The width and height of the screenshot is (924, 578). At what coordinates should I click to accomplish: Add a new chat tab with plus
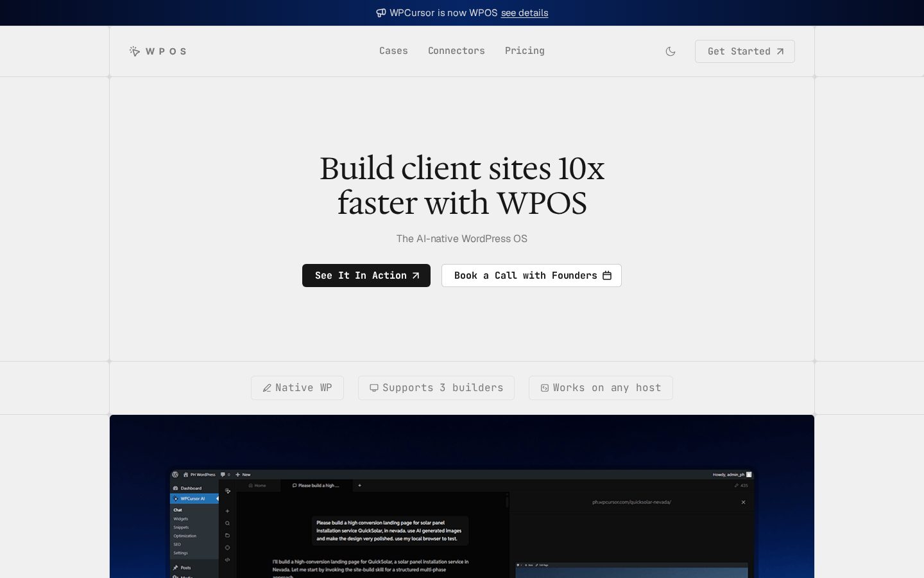[359, 486]
